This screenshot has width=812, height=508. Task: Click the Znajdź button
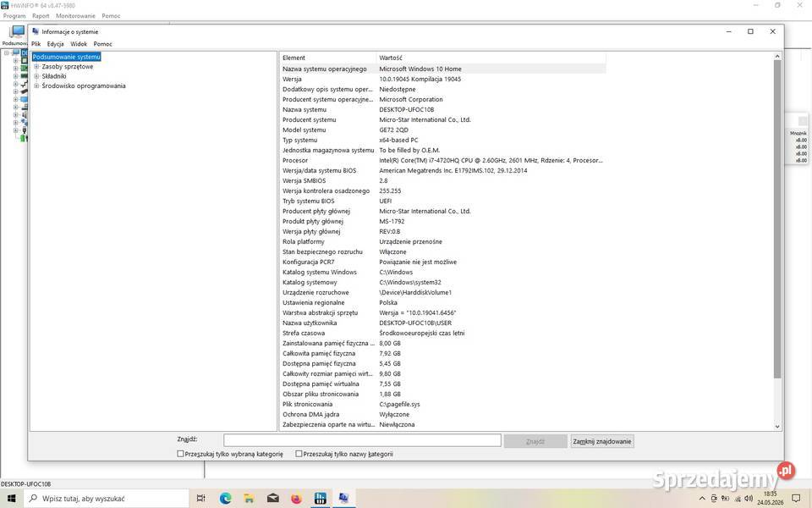point(535,441)
